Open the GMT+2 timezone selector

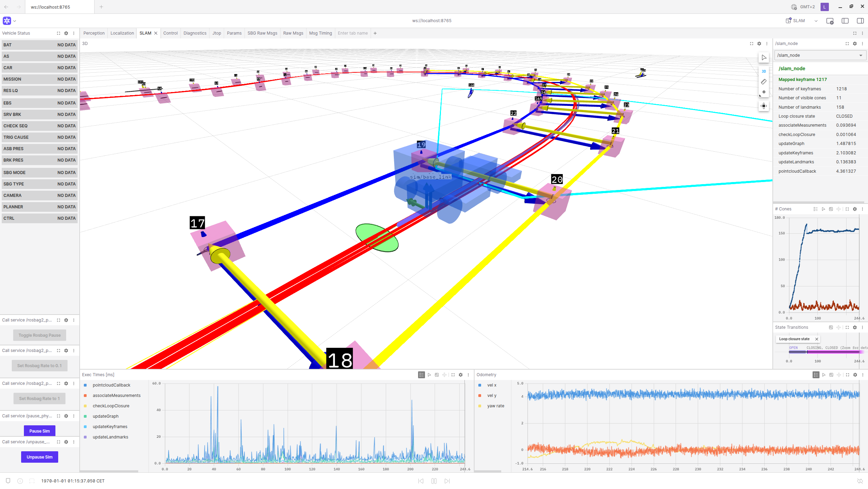[x=803, y=7]
